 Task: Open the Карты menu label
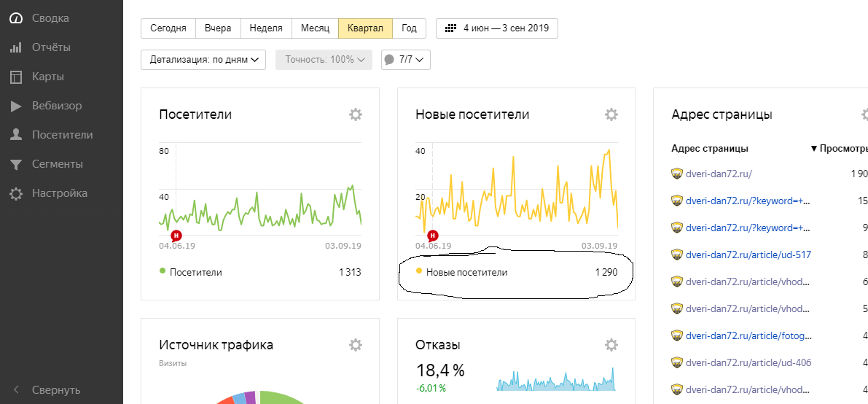click(47, 77)
